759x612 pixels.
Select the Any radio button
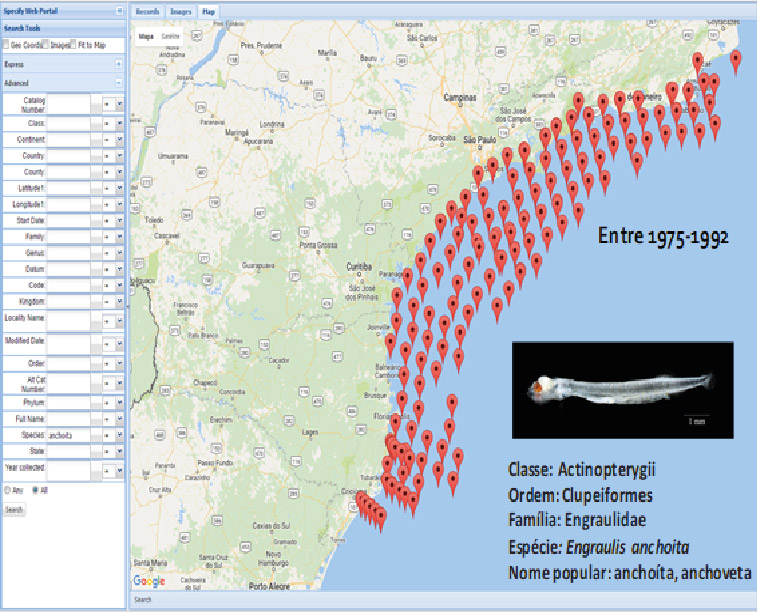pyautogui.click(x=7, y=490)
